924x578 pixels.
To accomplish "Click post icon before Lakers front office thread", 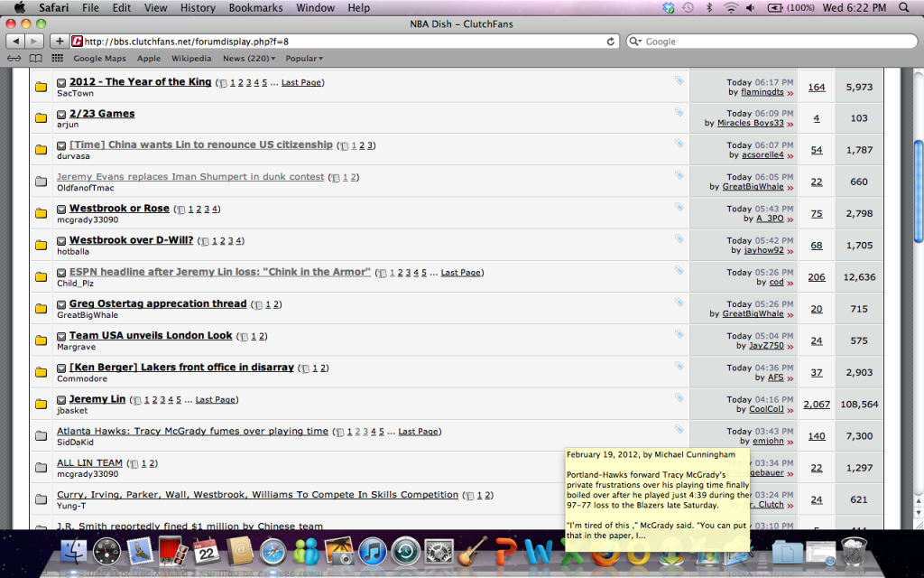I will tap(61, 368).
